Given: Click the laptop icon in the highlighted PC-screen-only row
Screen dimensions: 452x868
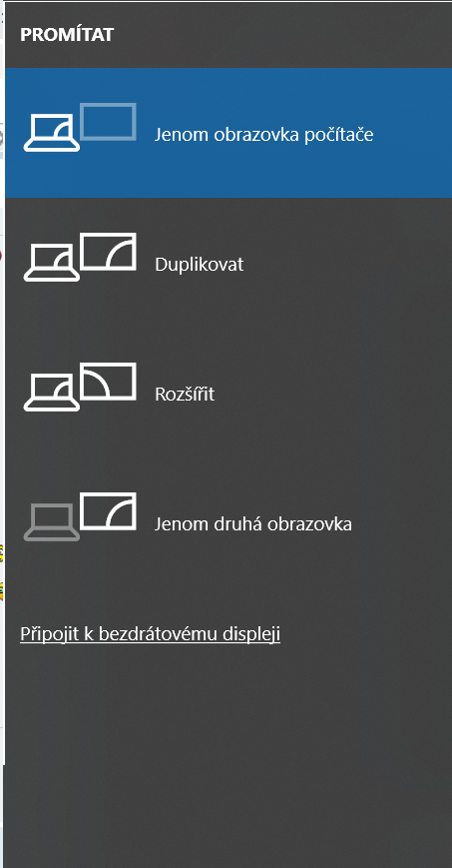Looking at the screenshot, I should [x=51, y=133].
